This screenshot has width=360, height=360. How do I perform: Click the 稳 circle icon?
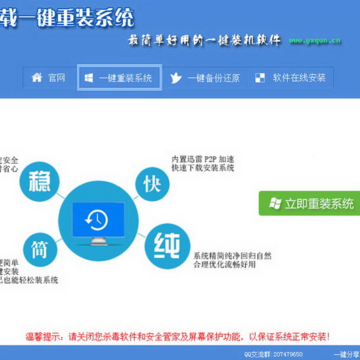tap(39, 182)
